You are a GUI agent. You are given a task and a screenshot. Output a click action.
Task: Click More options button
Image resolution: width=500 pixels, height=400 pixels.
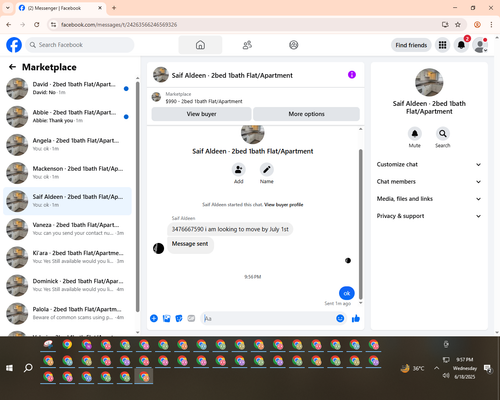(306, 114)
